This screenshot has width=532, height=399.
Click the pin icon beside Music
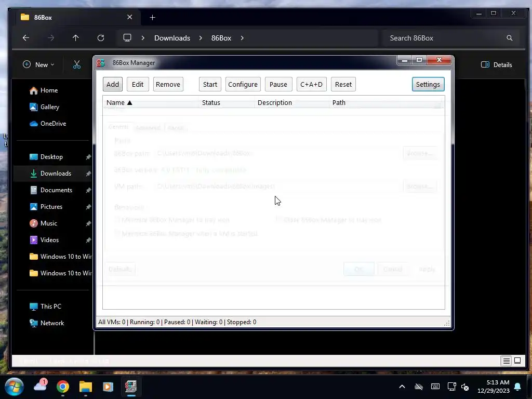point(88,223)
